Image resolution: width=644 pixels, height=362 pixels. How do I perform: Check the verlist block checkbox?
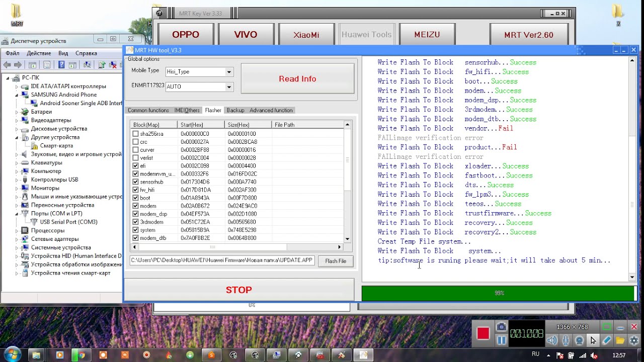[135, 158]
